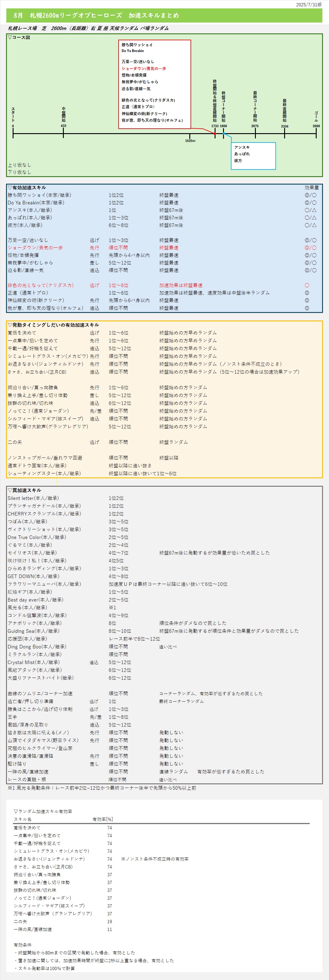The height and width of the screenshot is (980, 329).
Task: Select the 'スキル名' column header
Action: 23,819
